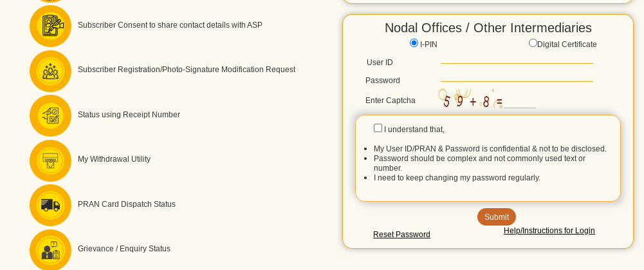Focus the Password input field
Screen dimensions: 644x270
coord(517,76)
